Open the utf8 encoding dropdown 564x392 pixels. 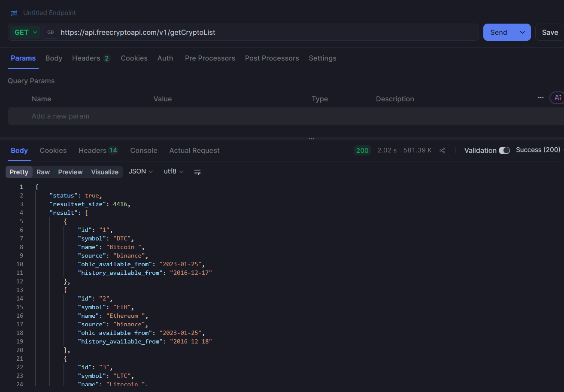point(173,171)
